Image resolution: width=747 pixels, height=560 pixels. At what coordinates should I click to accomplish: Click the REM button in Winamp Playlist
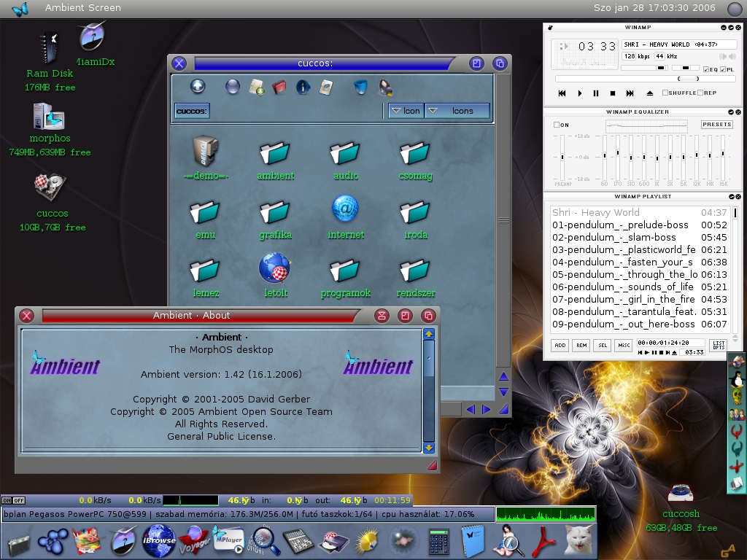click(x=581, y=345)
